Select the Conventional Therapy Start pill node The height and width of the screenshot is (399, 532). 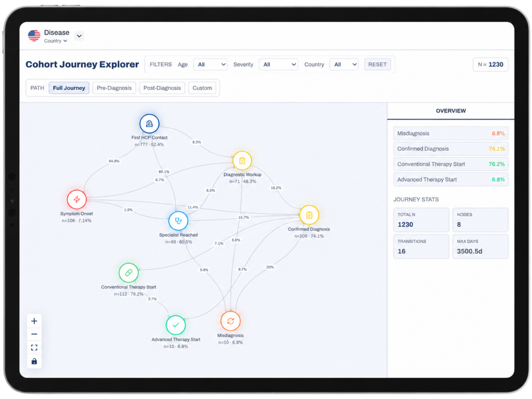[129, 273]
